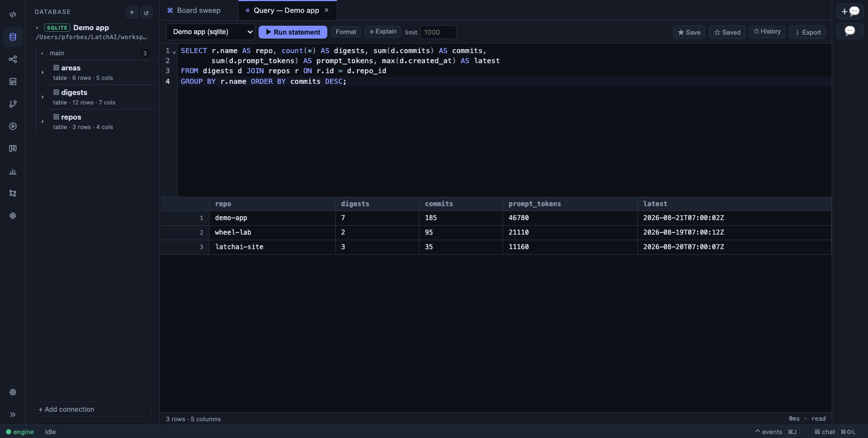Format the SQL query
Image resolution: width=868 pixels, height=438 pixels.
point(346,32)
